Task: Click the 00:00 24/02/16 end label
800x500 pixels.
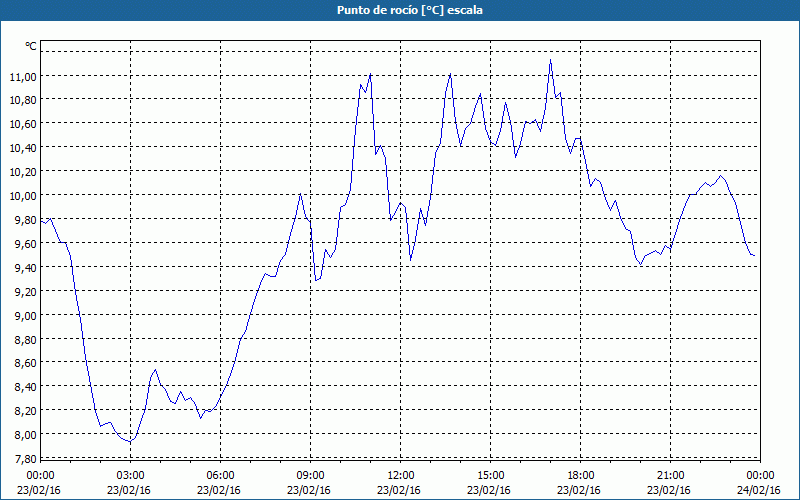Action: tap(759, 483)
